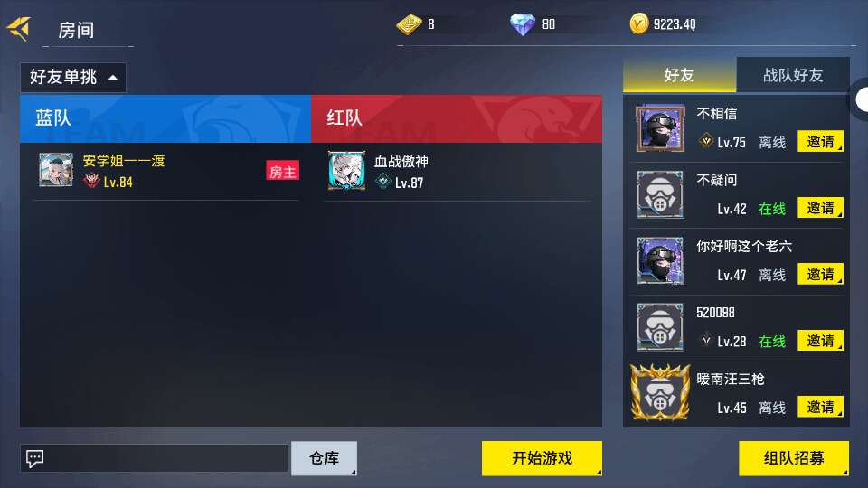Click the chat message input field
The width and height of the screenshot is (868, 488).
tap(154, 458)
